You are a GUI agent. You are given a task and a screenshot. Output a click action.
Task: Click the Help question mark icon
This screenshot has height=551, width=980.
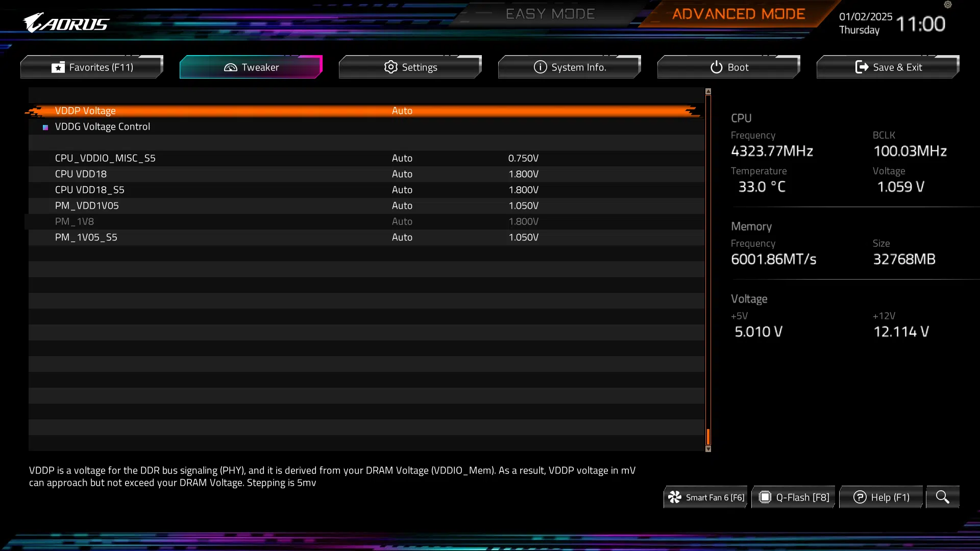click(860, 497)
